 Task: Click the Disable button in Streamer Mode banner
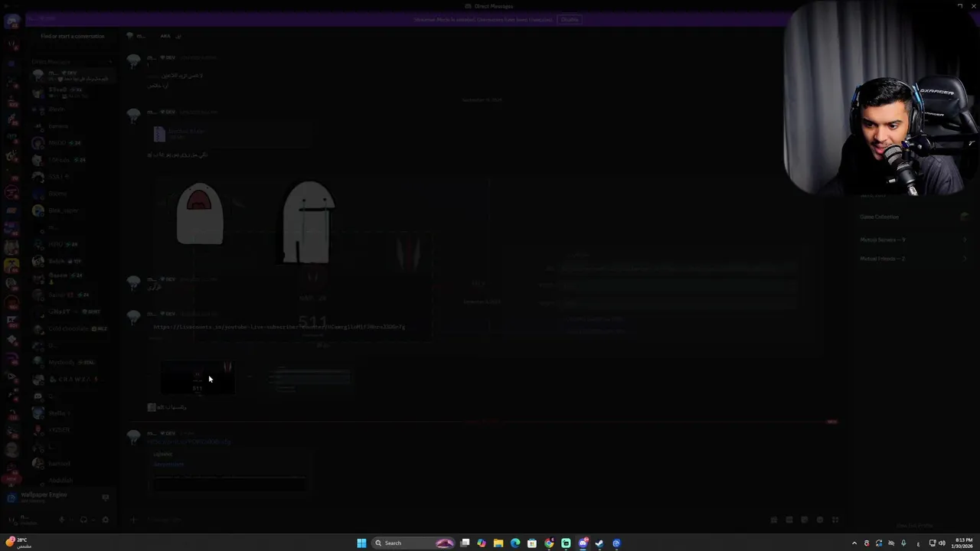569,20
